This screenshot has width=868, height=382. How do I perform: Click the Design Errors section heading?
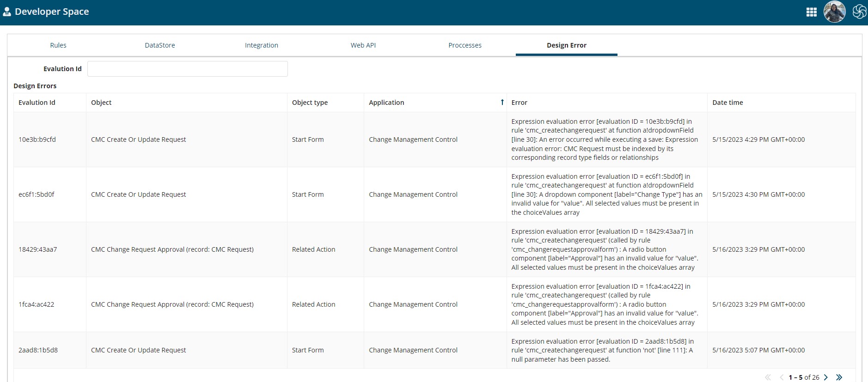click(x=35, y=86)
